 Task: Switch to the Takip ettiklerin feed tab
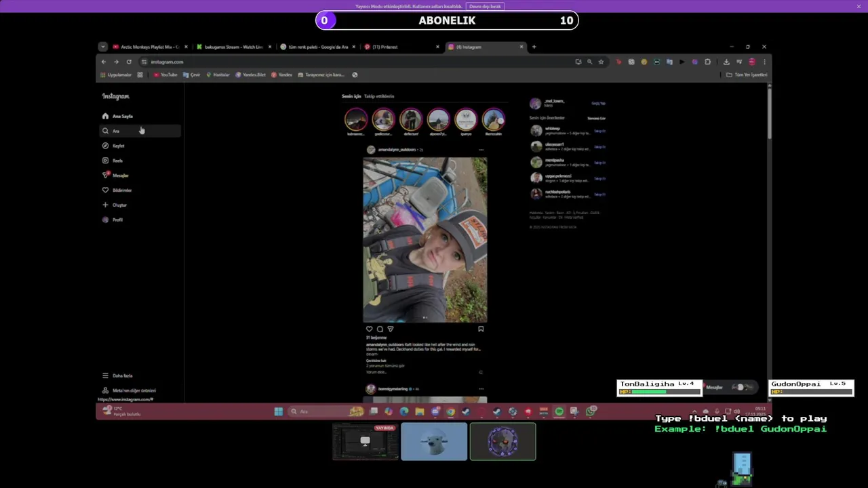click(379, 96)
